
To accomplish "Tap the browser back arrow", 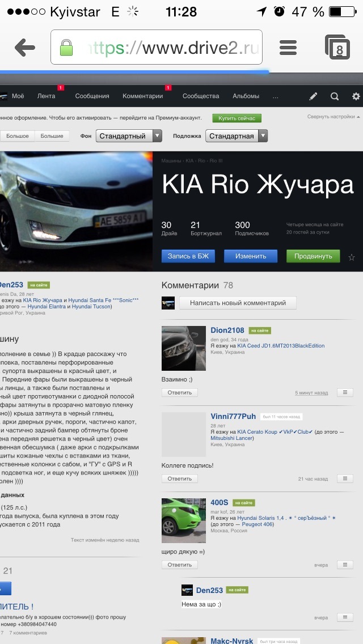I will coord(24,48).
